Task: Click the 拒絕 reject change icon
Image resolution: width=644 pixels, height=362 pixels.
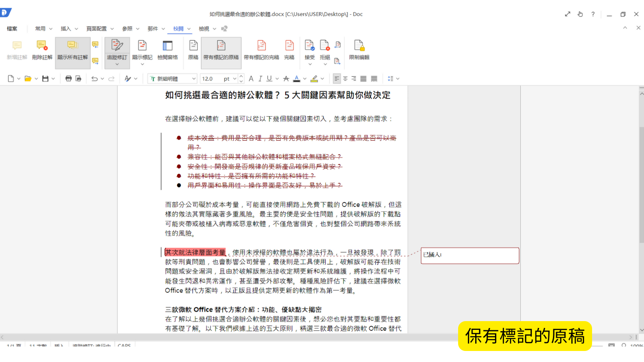Action: [x=325, y=45]
